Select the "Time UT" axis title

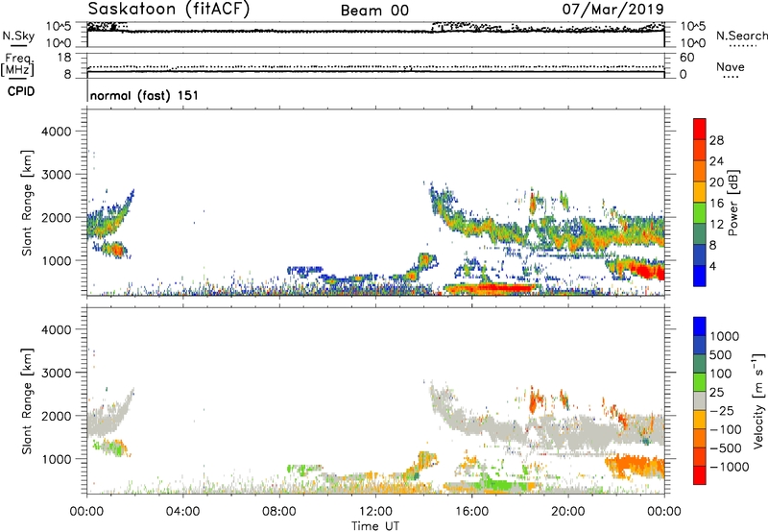tap(375, 526)
